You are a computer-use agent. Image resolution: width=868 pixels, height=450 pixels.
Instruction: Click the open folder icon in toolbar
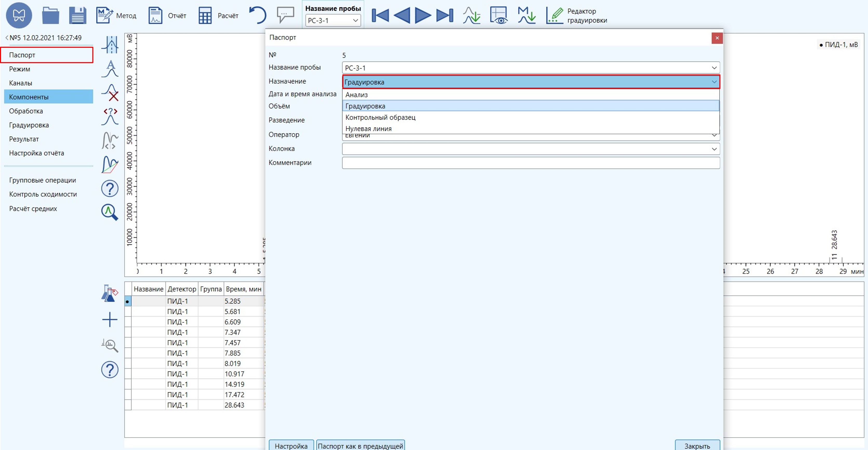pyautogui.click(x=51, y=16)
